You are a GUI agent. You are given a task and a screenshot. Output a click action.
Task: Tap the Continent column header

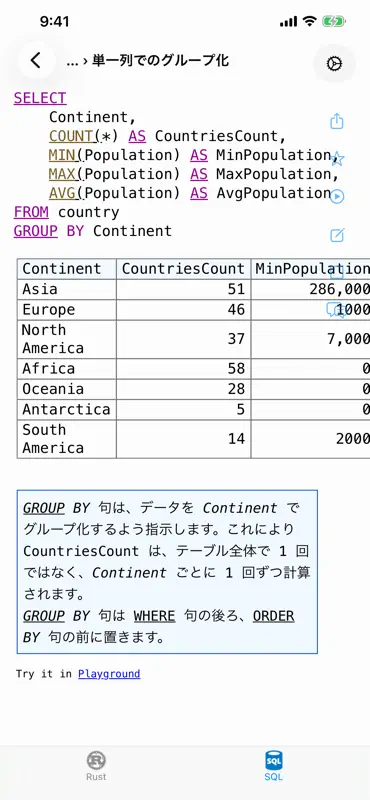pos(67,269)
